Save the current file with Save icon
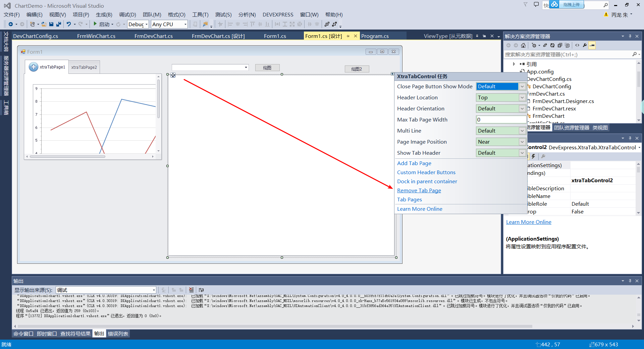This screenshot has height=349, width=644. pyautogui.click(x=51, y=24)
